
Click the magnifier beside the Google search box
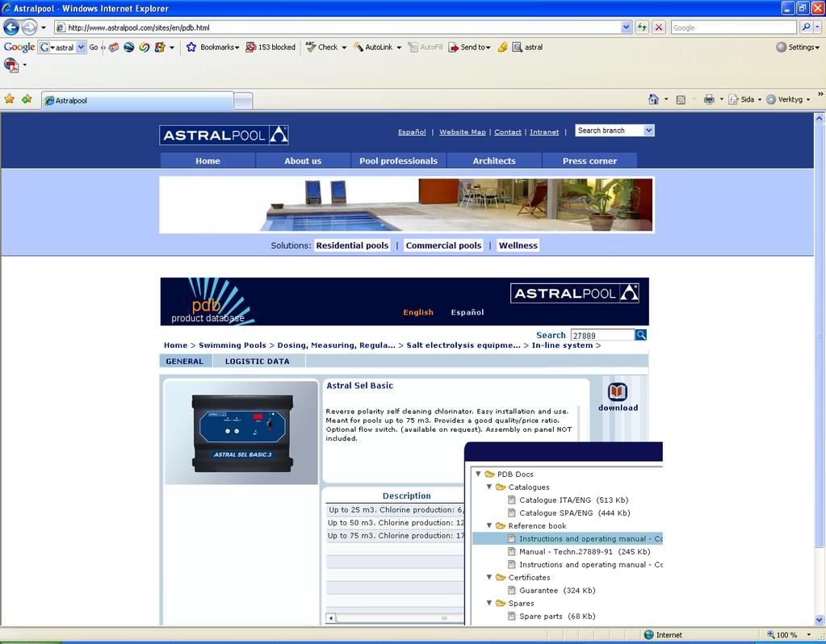pos(806,27)
